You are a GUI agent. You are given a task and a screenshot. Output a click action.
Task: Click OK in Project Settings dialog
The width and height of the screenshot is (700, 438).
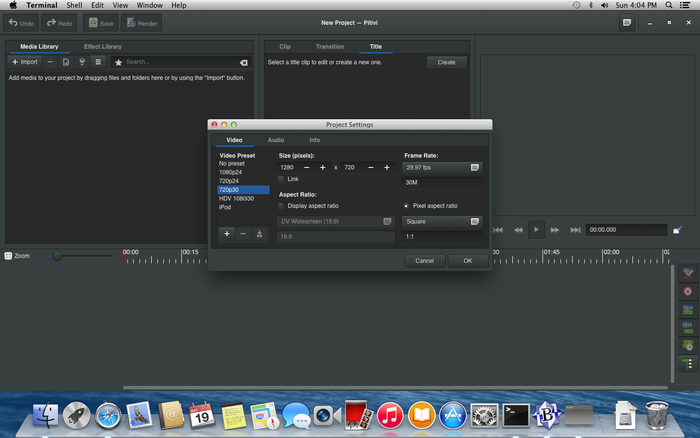pos(468,260)
